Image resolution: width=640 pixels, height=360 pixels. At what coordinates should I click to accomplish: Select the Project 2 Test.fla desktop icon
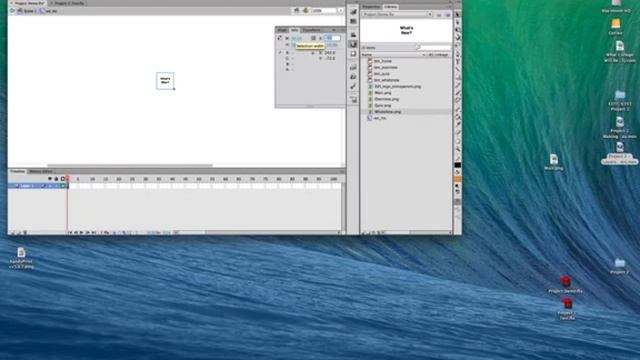[567, 309]
